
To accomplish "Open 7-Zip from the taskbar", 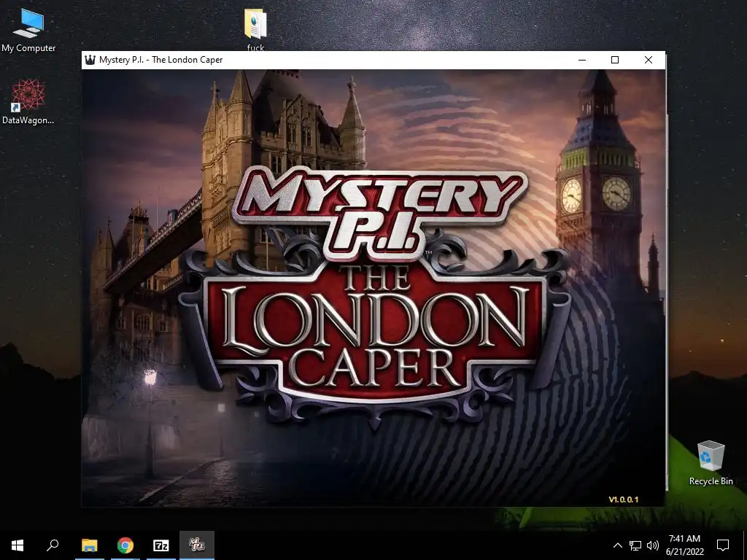I will coord(161,545).
